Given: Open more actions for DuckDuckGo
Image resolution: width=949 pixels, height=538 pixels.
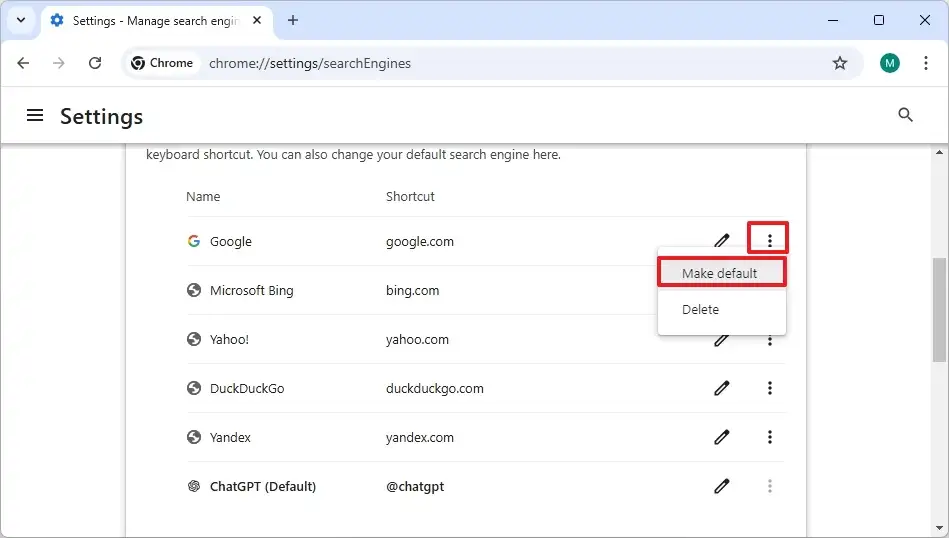Looking at the screenshot, I should pyautogui.click(x=769, y=388).
